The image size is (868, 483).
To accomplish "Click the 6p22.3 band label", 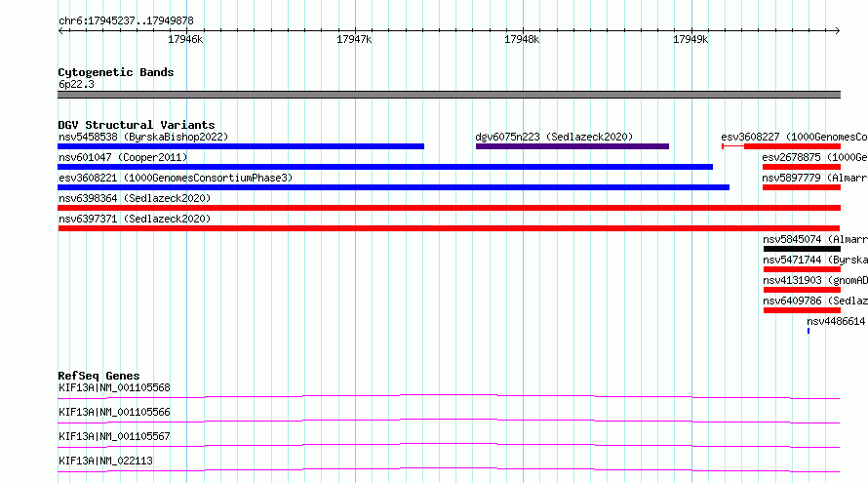I will click(x=76, y=84).
